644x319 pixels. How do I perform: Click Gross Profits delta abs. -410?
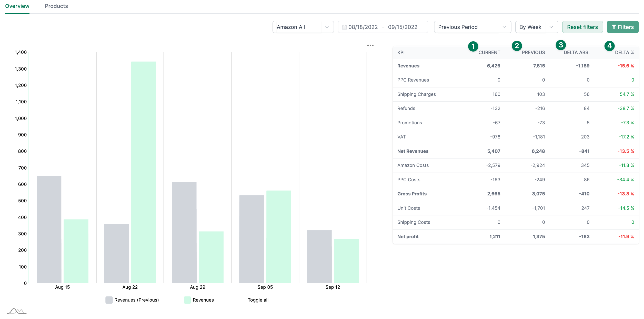[x=584, y=194]
